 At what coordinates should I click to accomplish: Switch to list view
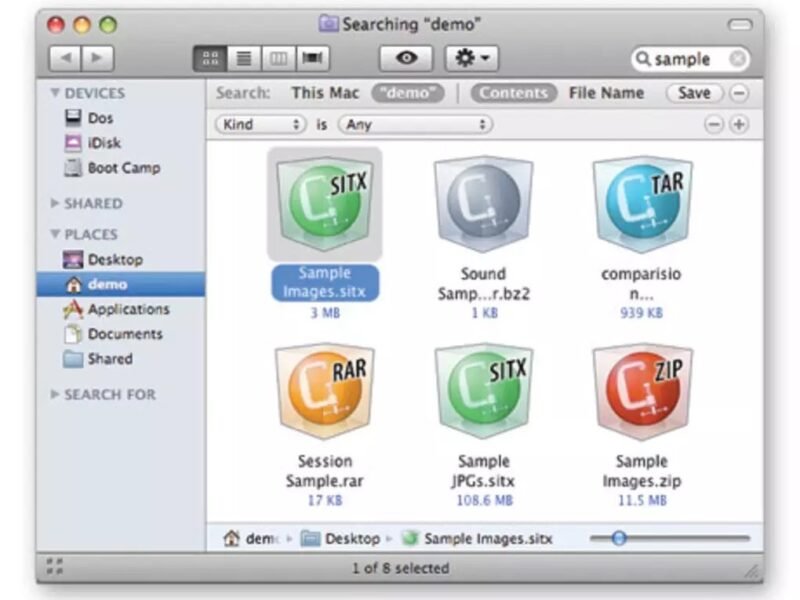tap(245, 57)
